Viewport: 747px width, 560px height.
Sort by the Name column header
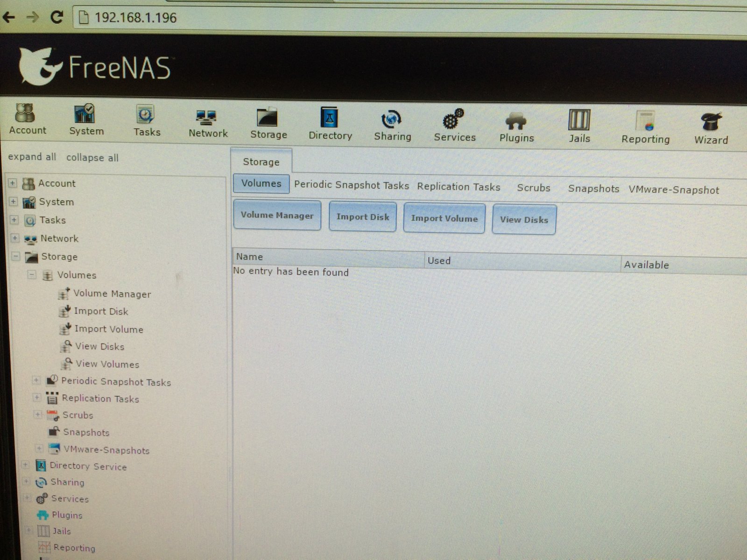pos(328,257)
